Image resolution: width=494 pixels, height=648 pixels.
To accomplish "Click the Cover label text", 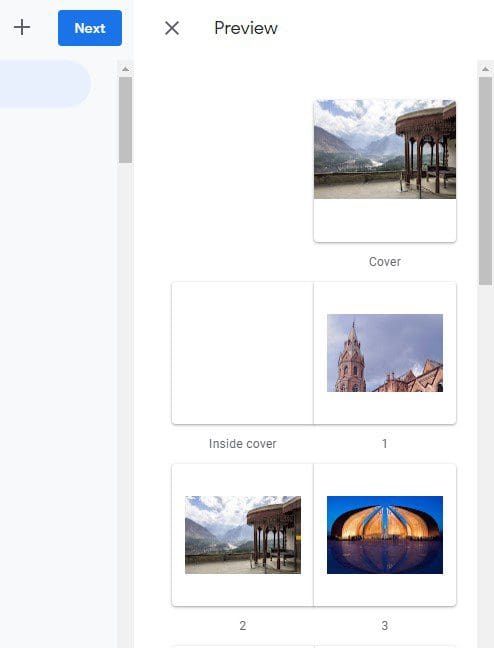I will (x=384, y=262).
